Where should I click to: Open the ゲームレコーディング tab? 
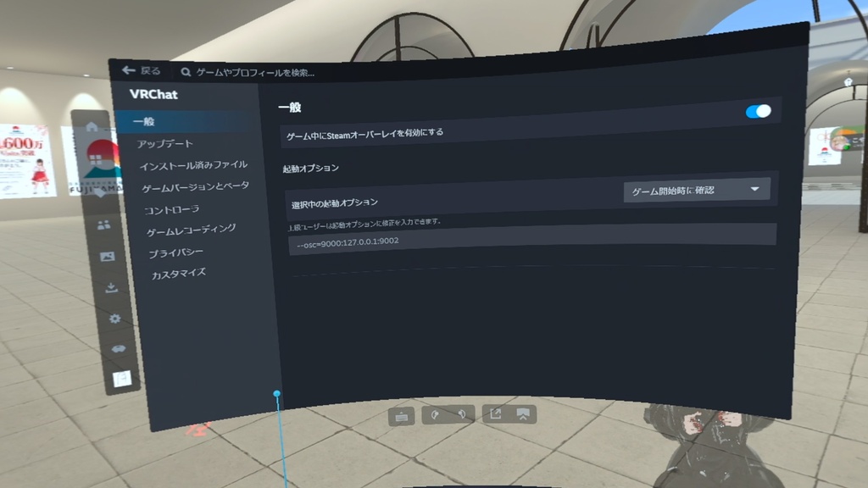191,230
